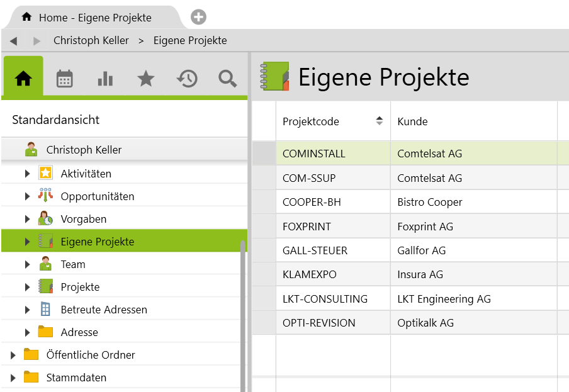The image size is (569, 392).
Task: Show favorites via the star icon
Action: (146, 79)
